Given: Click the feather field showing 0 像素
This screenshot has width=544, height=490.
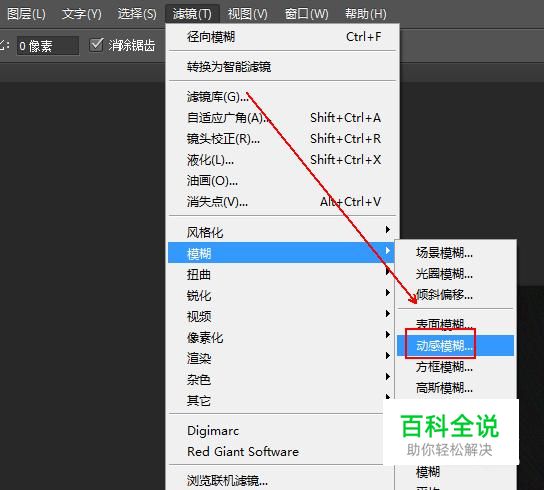Looking at the screenshot, I should pos(48,46).
